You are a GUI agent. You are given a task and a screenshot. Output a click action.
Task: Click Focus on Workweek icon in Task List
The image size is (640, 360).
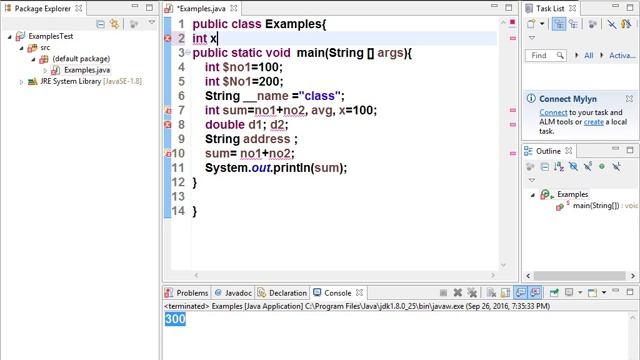point(592,24)
